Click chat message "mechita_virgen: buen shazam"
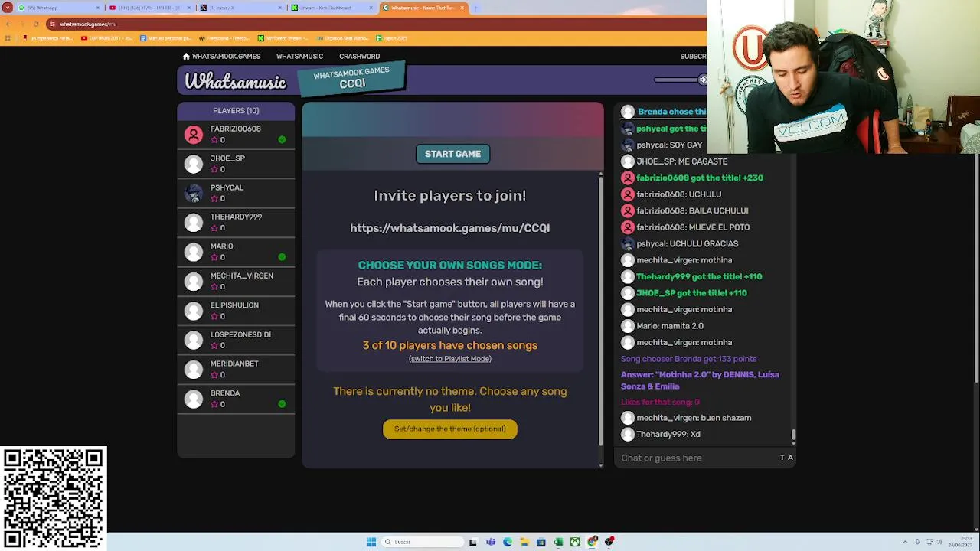Viewport: 980px width, 551px height. [694, 418]
